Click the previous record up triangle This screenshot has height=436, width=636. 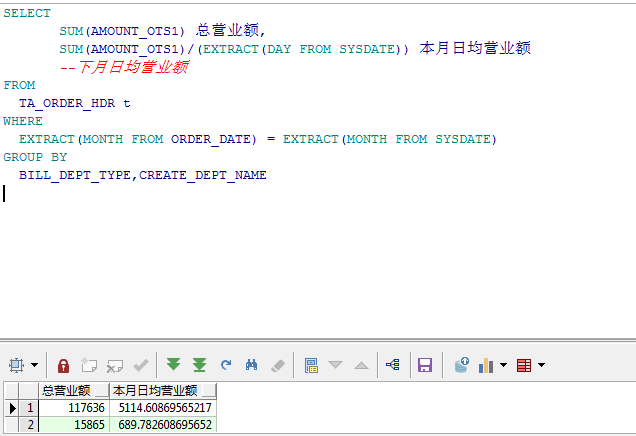pos(361,365)
